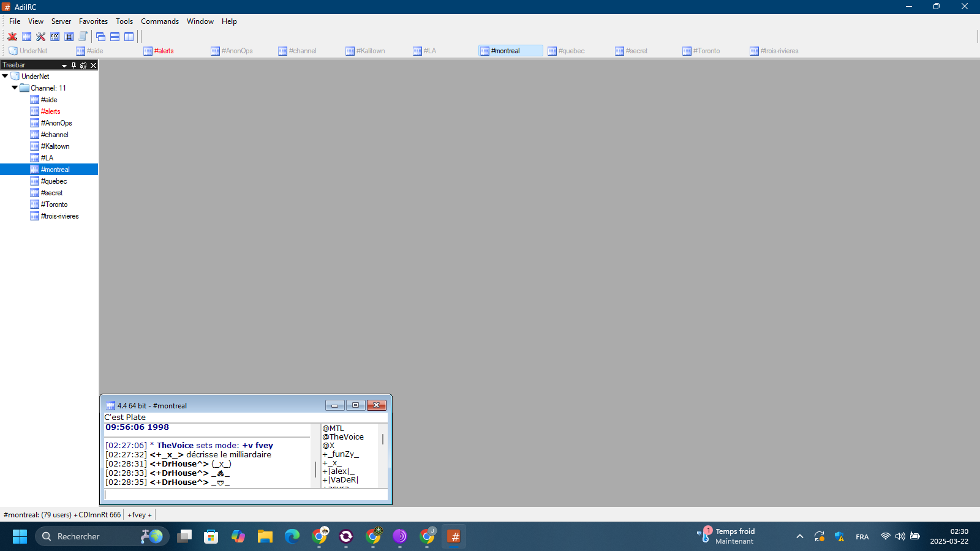The height and width of the screenshot is (551, 980).
Task: Select #aide in the Treebar
Action: [x=49, y=100]
